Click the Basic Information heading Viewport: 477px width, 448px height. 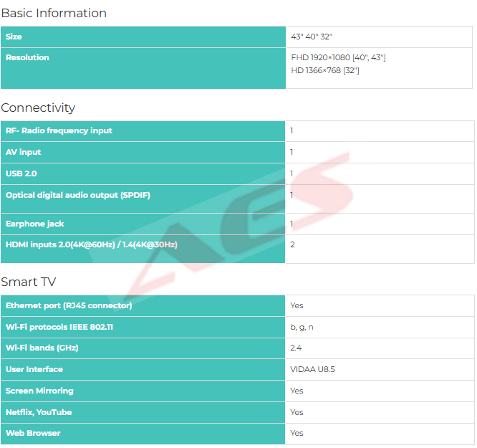54,13
